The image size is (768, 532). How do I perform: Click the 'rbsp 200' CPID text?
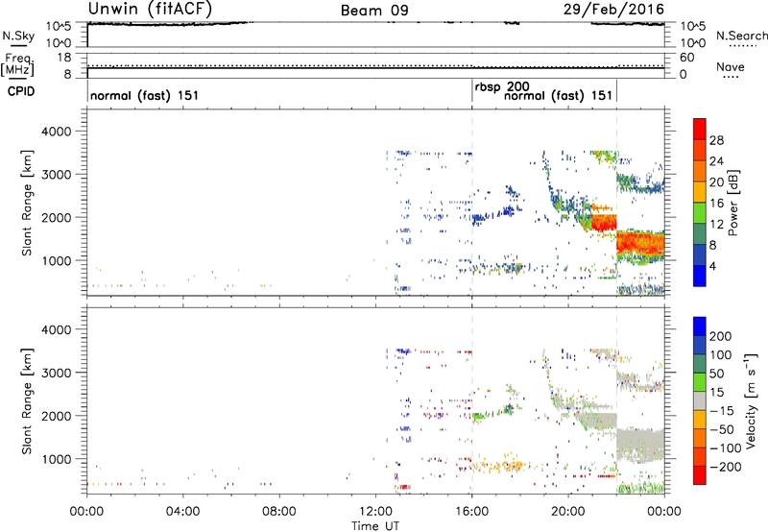[502, 86]
